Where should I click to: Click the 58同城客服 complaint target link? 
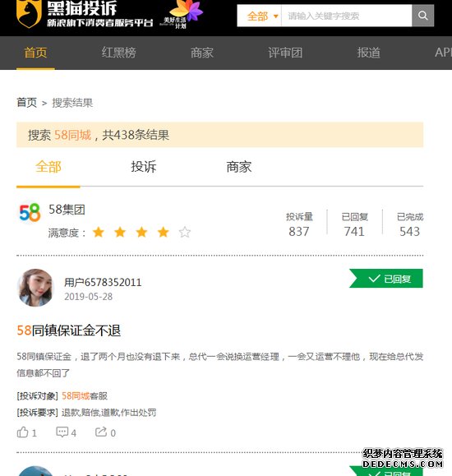pyautogui.click(x=85, y=396)
